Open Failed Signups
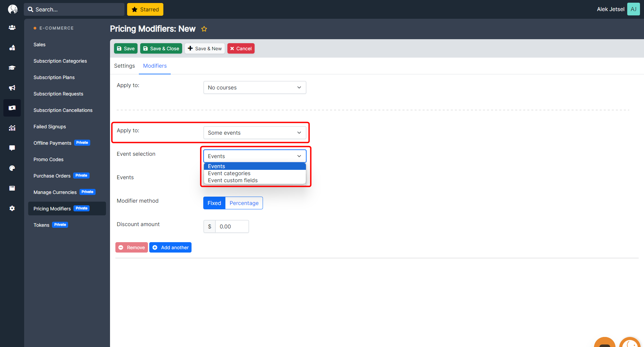644x347 pixels. pos(50,127)
